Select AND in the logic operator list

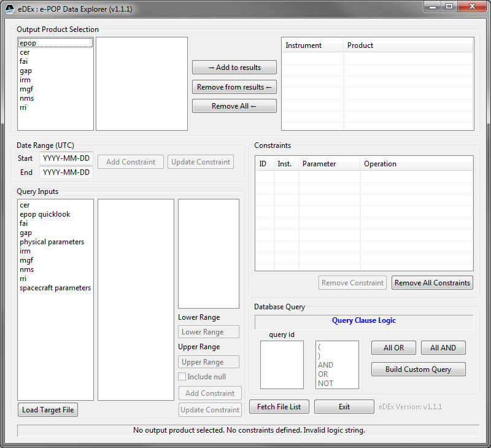tap(325, 365)
